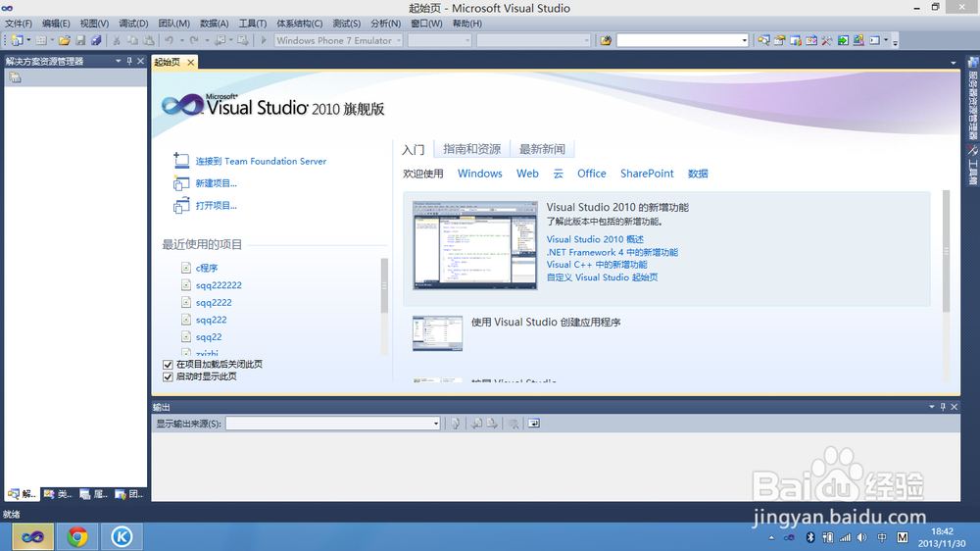Click the Visual Studio 2010 features thumbnail

[x=475, y=245]
